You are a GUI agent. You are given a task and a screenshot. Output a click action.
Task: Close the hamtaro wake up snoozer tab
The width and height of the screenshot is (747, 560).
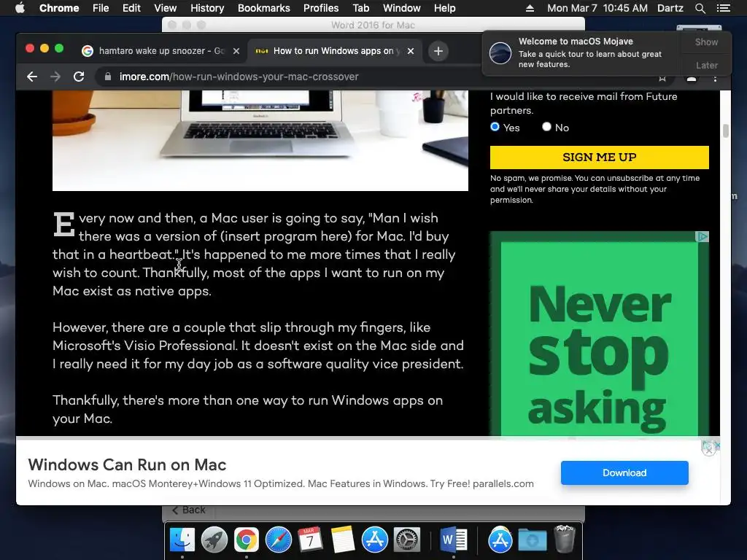236,51
